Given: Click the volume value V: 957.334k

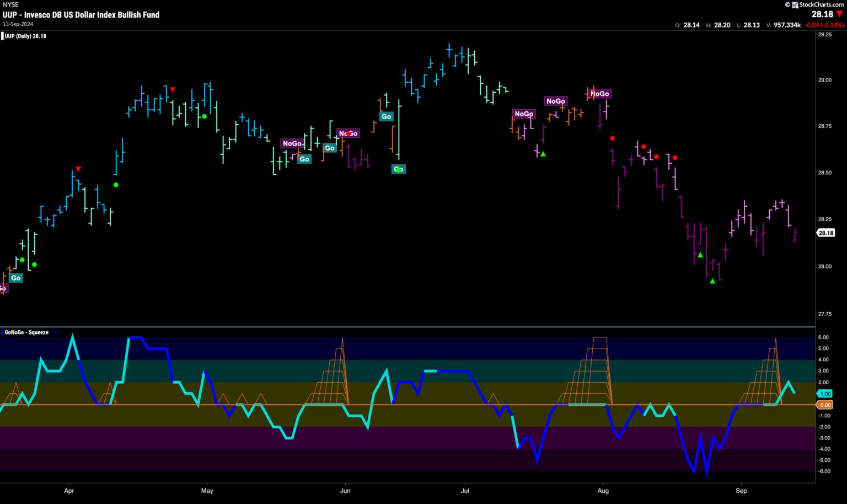Looking at the screenshot, I should pyautogui.click(x=784, y=25).
